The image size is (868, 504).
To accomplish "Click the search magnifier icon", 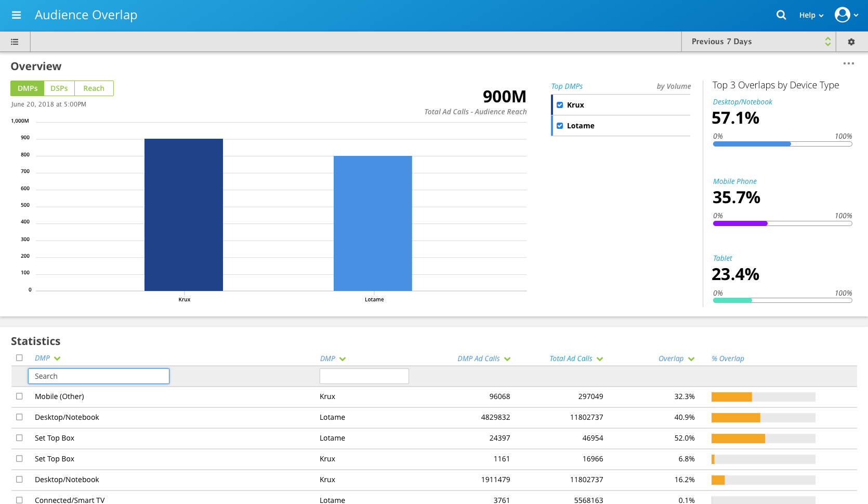I will click(781, 15).
